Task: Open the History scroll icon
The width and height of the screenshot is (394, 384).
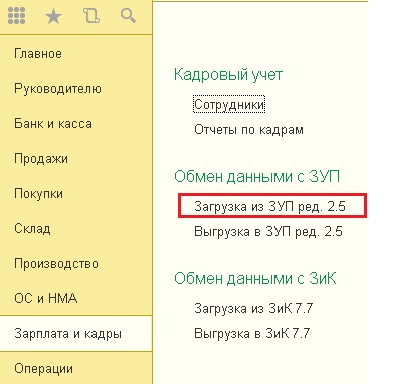Action: (x=91, y=16)
